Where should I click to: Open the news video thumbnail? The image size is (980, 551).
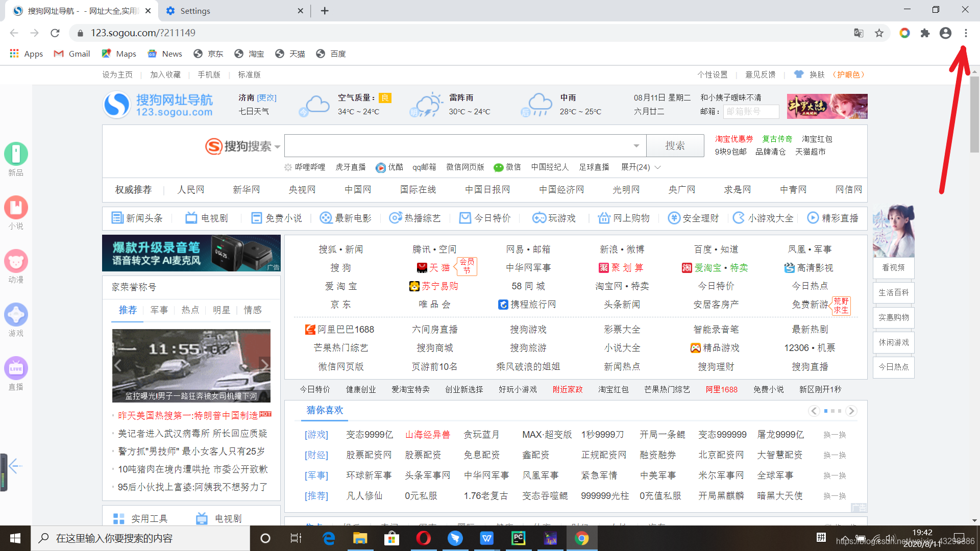(x=191, y=365)
